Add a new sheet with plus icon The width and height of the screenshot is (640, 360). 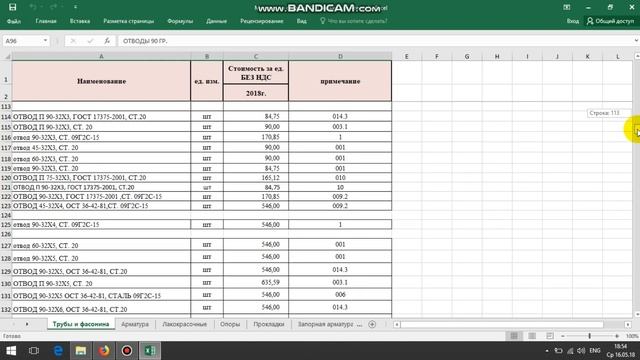point(372,324)
